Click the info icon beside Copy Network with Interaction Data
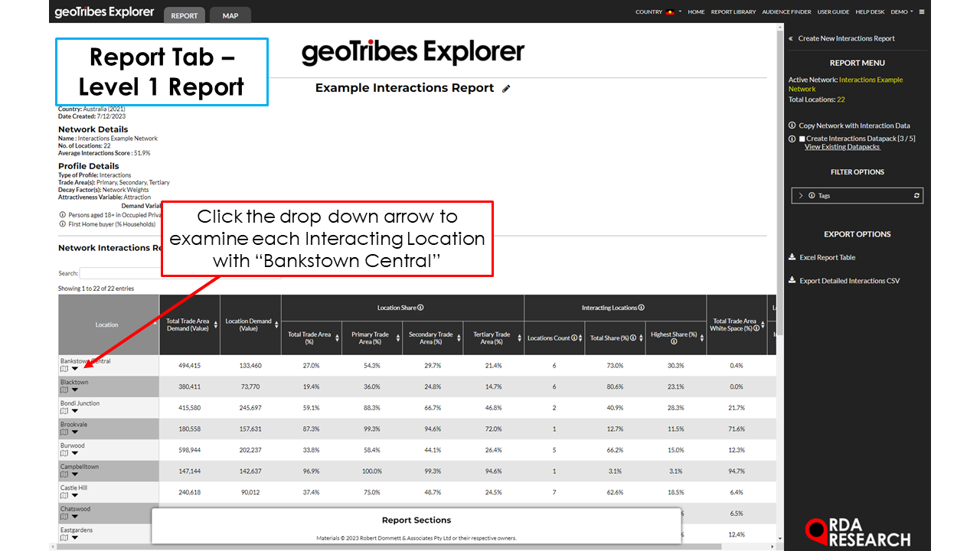The image size is (980, 551). pyautogui.click(x=792, y=126)
